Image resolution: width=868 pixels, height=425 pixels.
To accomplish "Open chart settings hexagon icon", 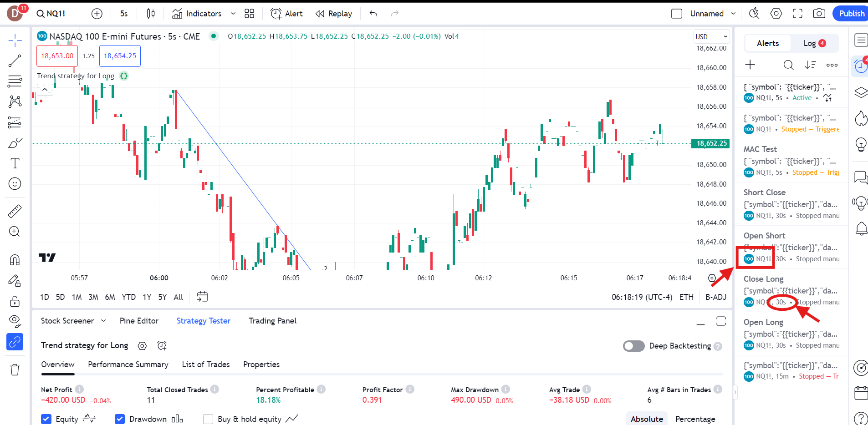I will [776, 14].
